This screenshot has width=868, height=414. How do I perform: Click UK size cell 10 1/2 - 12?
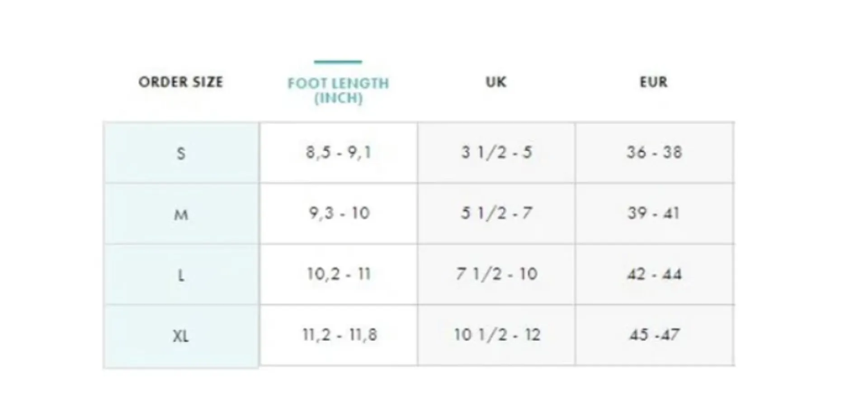point(496,335)
